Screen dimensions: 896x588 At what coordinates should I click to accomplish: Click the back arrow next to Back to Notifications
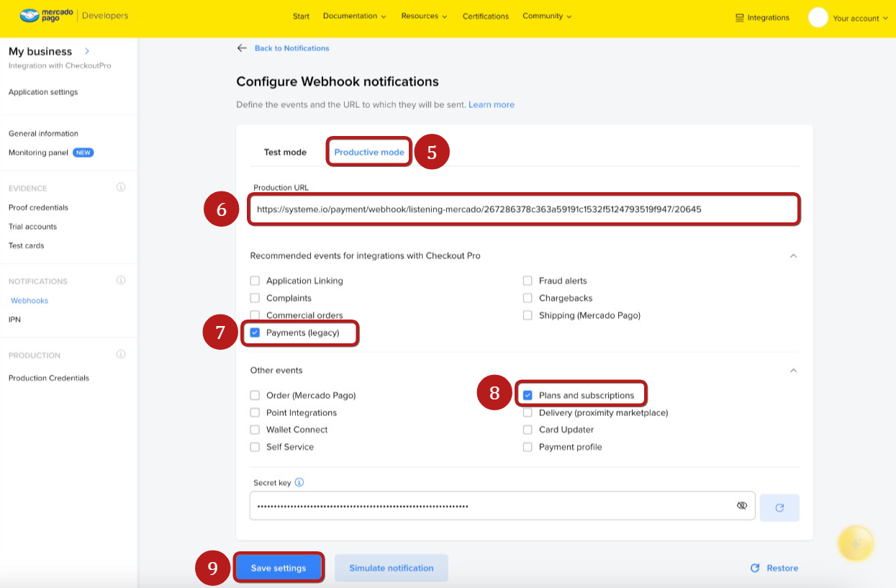coord(242,48)
